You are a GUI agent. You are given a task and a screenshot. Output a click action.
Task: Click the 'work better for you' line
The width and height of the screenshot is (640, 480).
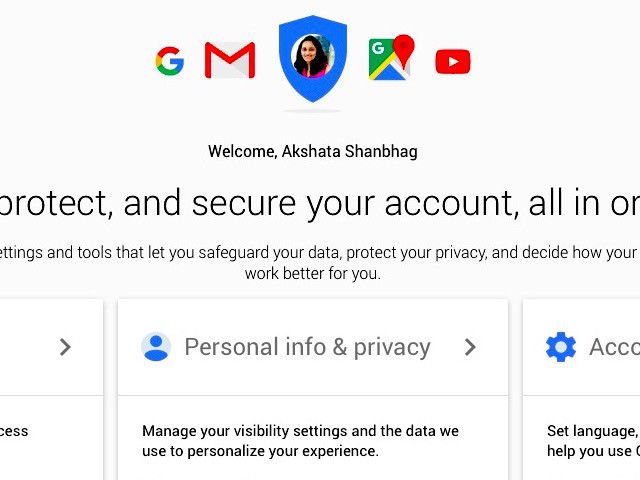click(312, 273)
